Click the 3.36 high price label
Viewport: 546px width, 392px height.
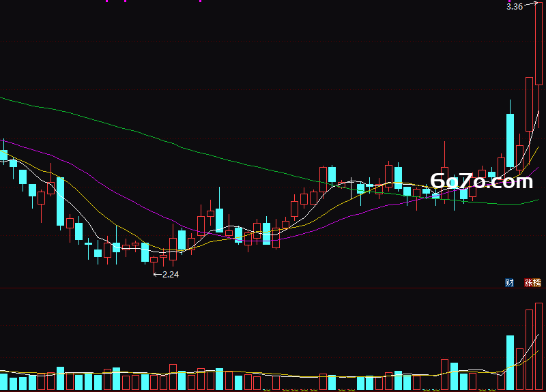pos(515,7)
